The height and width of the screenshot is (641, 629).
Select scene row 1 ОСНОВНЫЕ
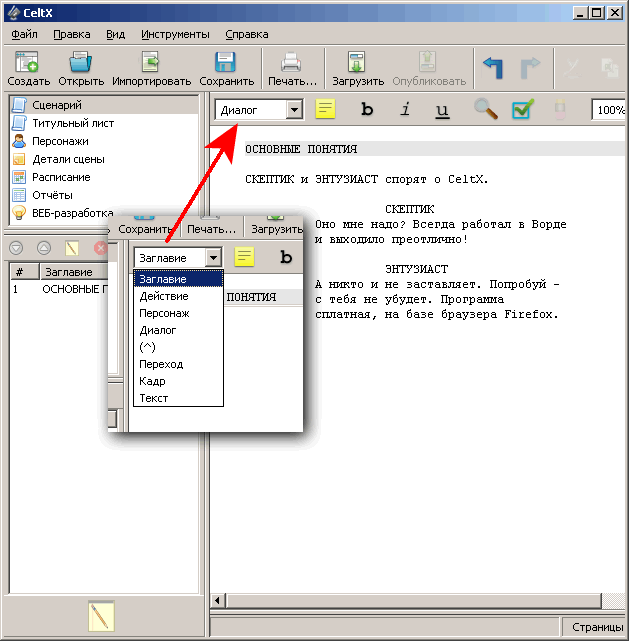click(x=59, y=289)
